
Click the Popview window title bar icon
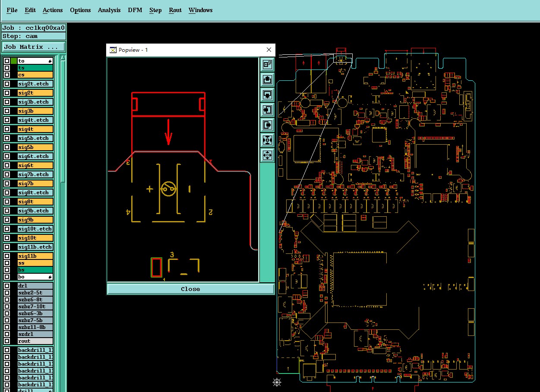coord(113,50)
